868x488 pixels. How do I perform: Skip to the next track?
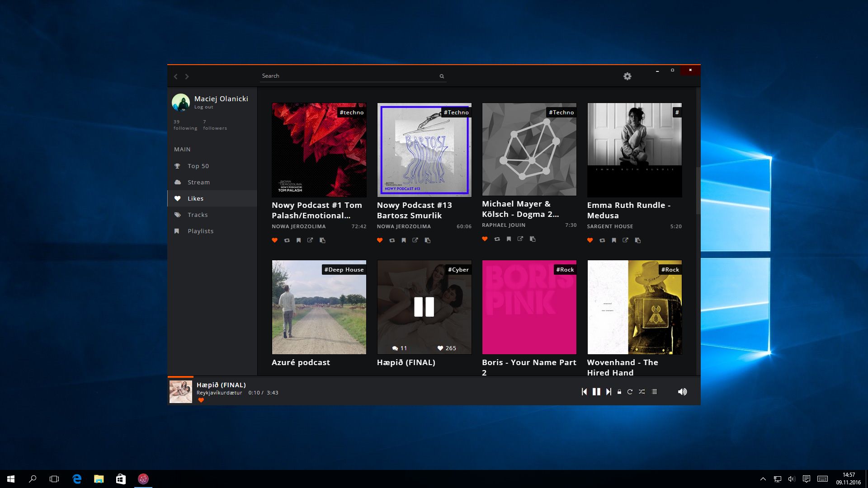click(x=609, y=392)
